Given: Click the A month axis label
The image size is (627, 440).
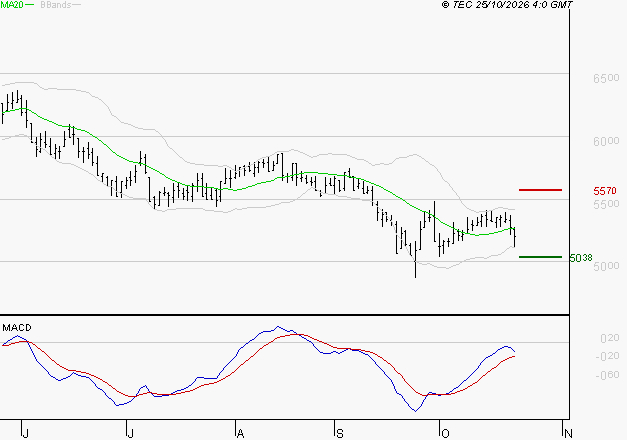Looking at the screenshot, I should pyautogui.click(x=240, y=434).
